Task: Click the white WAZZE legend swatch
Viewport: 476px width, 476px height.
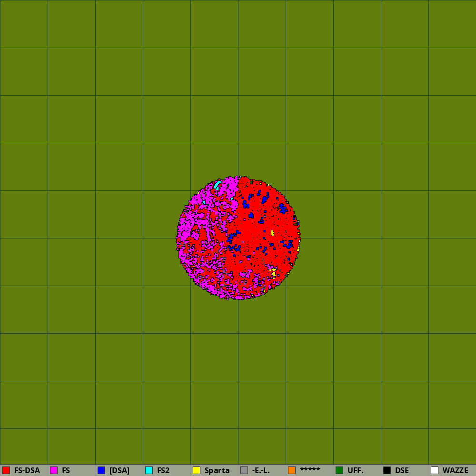Action: [x=435, y=470]
